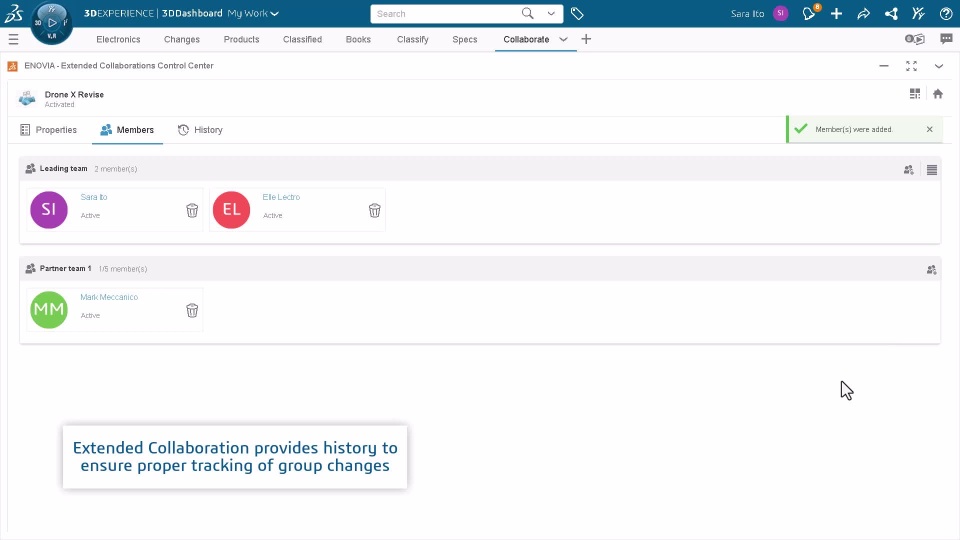The image size is (960, 540).
Task: Open Mark Meccanico member link
Action: point(109,297)
